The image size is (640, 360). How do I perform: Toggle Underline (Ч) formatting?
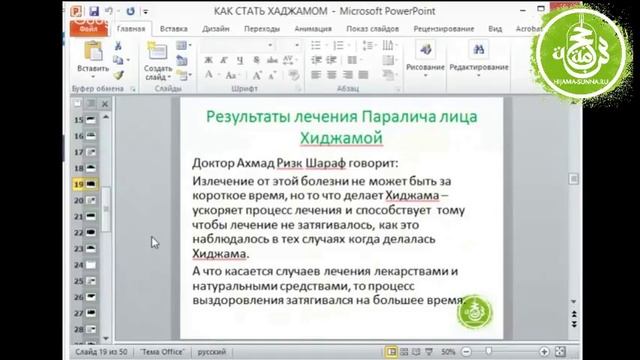pos(240,60)
